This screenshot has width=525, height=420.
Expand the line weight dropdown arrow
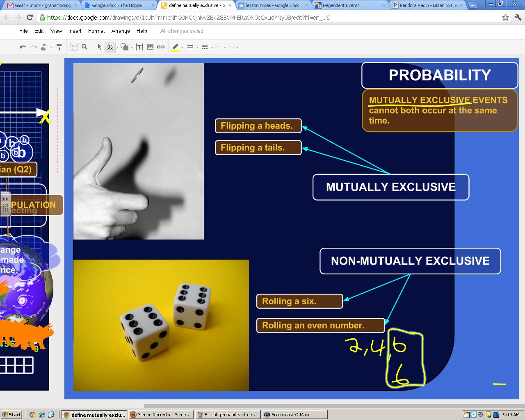197,48
